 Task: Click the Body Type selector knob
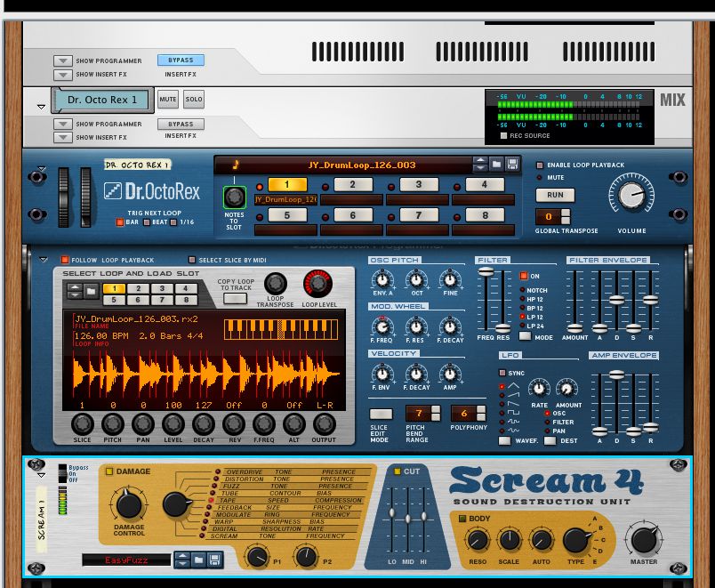tap(576, 541)
